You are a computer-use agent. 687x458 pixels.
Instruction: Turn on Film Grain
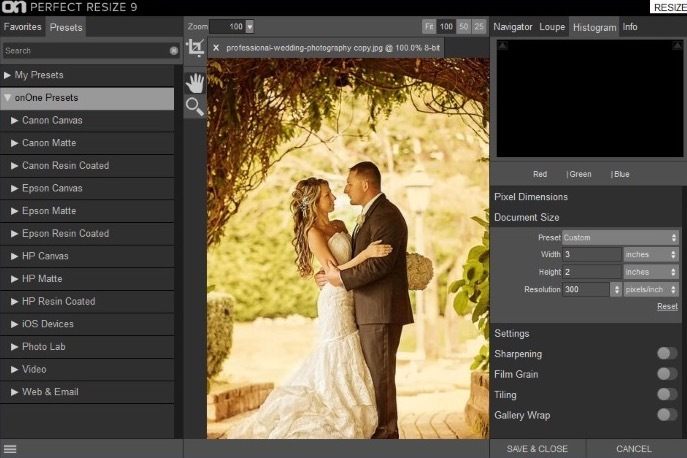pyautogui.click(x=666, y=374)
